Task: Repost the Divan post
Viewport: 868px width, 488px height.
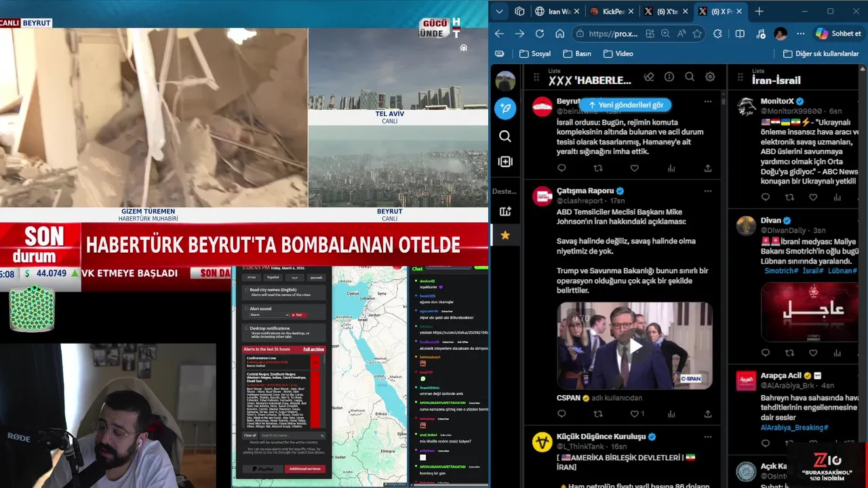Action: click(x=789, y=352)
